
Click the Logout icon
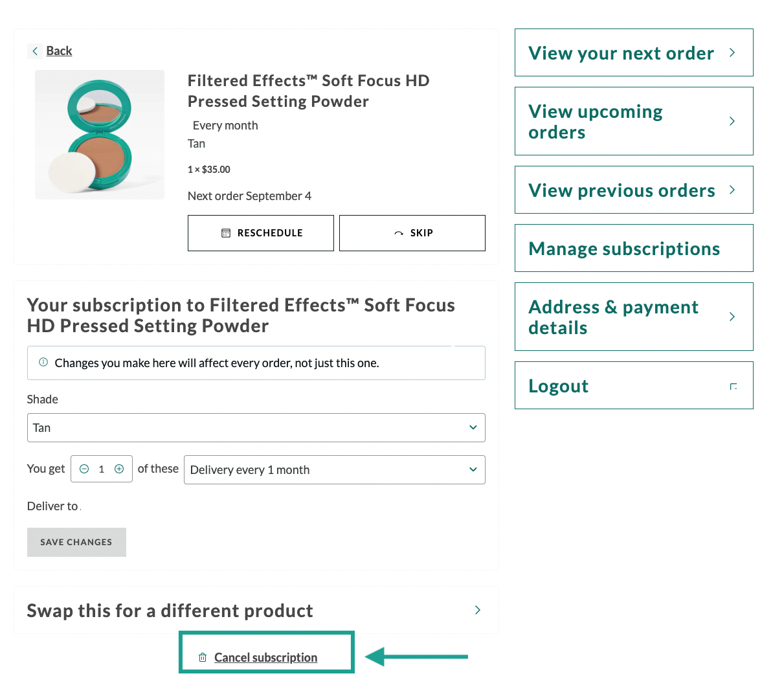click(733, 387)
